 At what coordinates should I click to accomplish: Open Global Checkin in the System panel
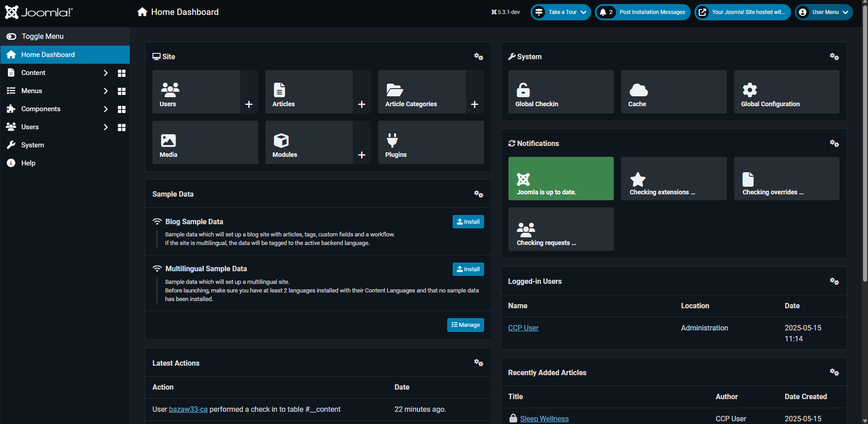[560, 92]
